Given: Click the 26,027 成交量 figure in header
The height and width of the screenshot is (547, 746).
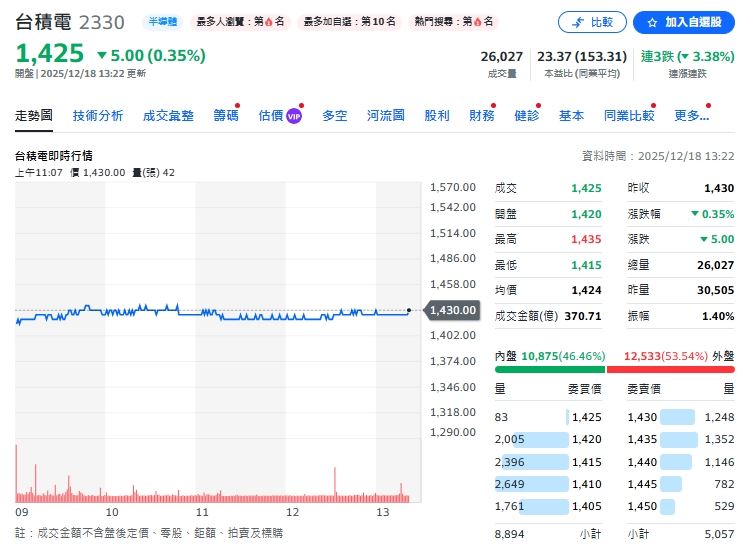Looking at the screenshot, I should [x=501, y=57].
